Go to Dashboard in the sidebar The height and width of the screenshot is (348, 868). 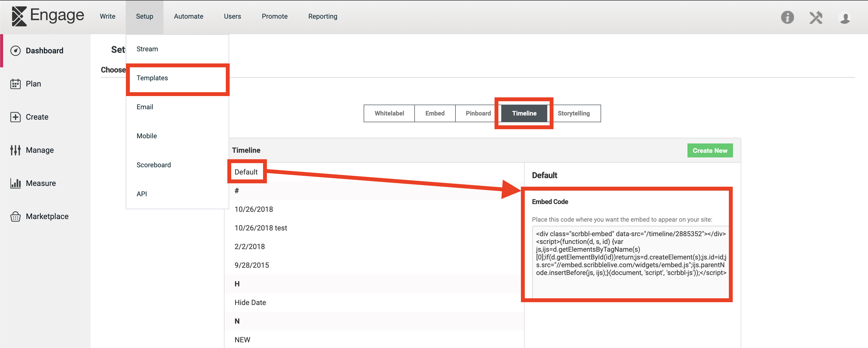(44, 50)
